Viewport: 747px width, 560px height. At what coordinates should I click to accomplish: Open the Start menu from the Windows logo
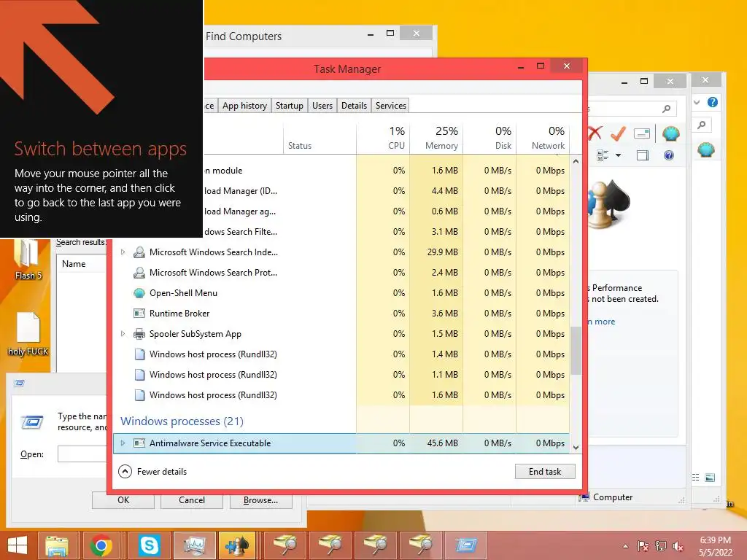[18, 545]
